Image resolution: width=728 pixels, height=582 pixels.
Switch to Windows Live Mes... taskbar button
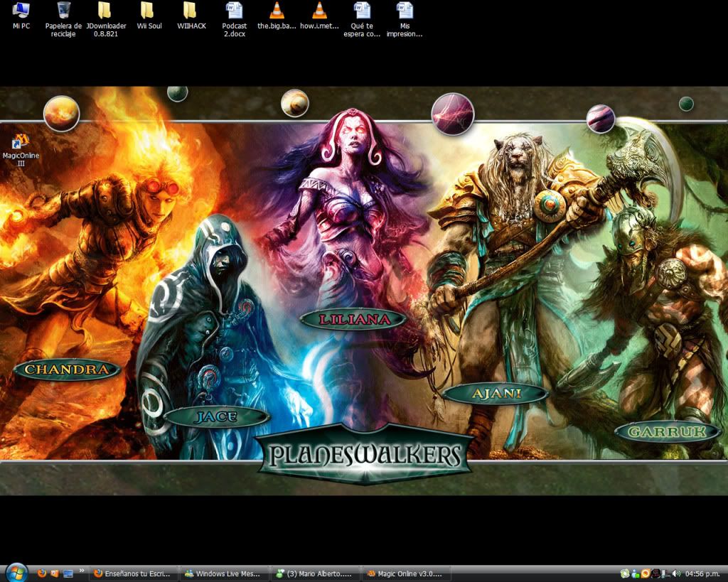[225, 573]
